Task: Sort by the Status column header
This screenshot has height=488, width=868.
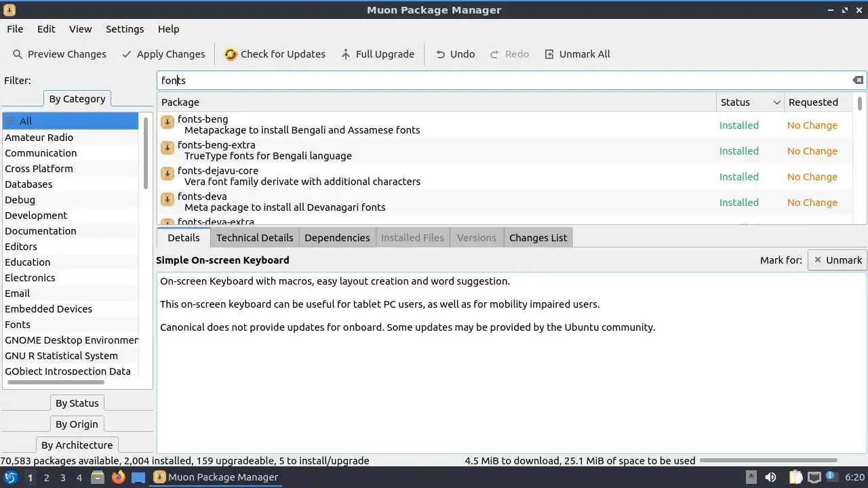Action: [x=750, y=102]
